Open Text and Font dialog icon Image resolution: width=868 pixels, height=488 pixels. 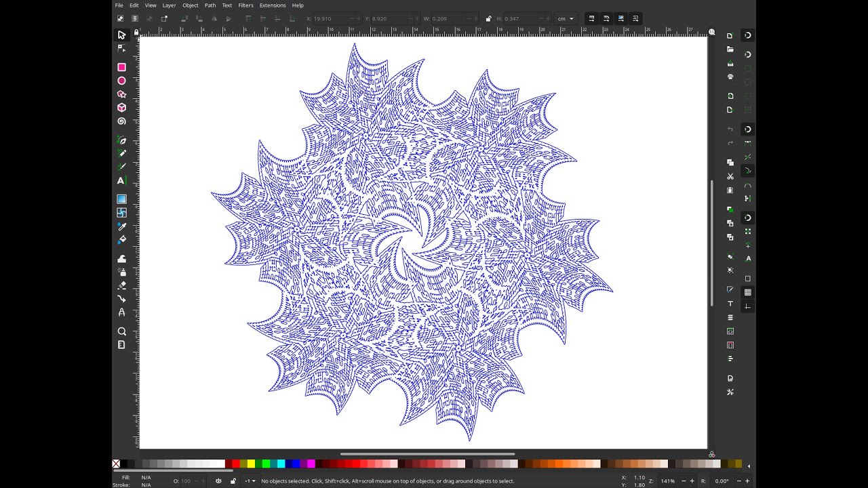pyautogui.click(x=730, y=304)
